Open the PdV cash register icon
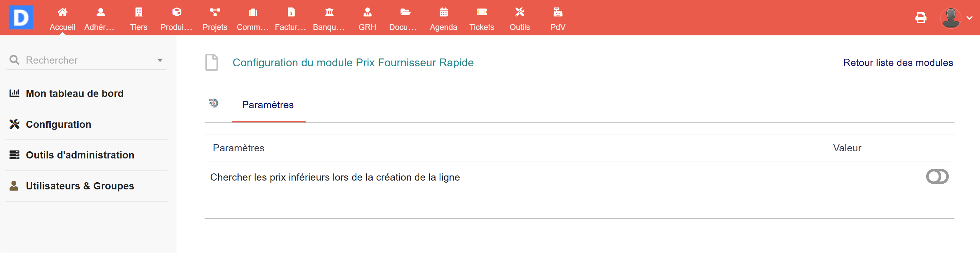 (557, 13)
